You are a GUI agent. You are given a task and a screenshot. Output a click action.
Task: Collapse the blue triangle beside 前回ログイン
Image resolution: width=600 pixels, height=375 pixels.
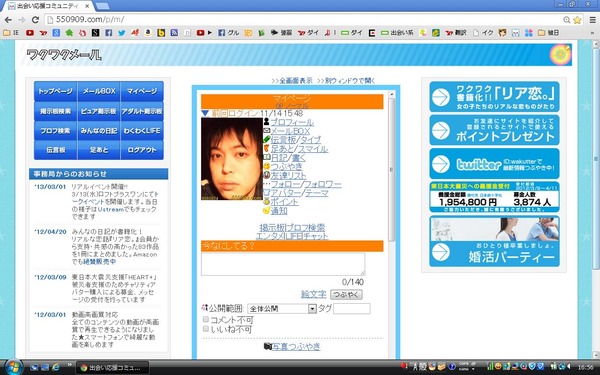coord(205,113)
